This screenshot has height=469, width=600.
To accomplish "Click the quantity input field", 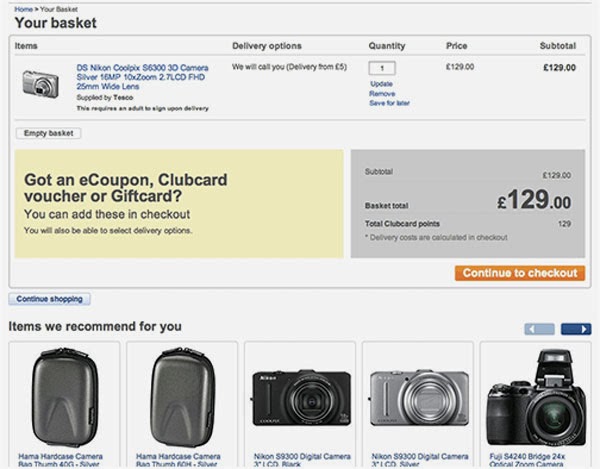I will click(x=382, y=68).
